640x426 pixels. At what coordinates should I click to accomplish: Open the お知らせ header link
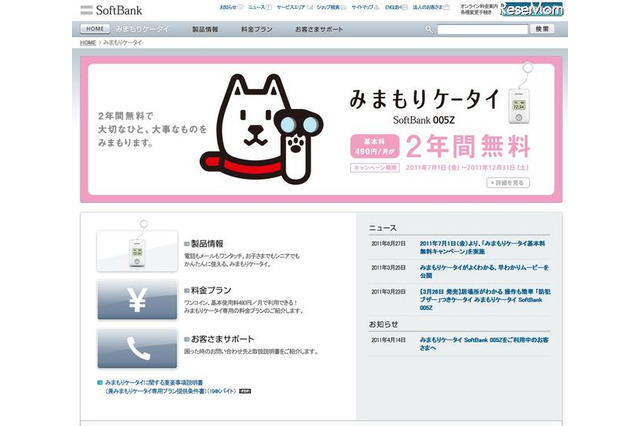(228, 7)
